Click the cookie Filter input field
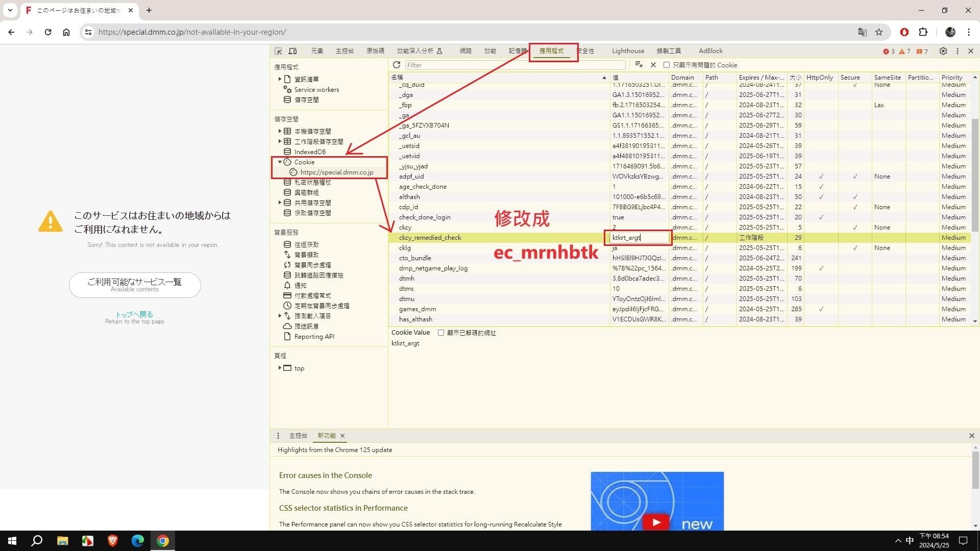The image size is (980, 551). tap(516, 65)
